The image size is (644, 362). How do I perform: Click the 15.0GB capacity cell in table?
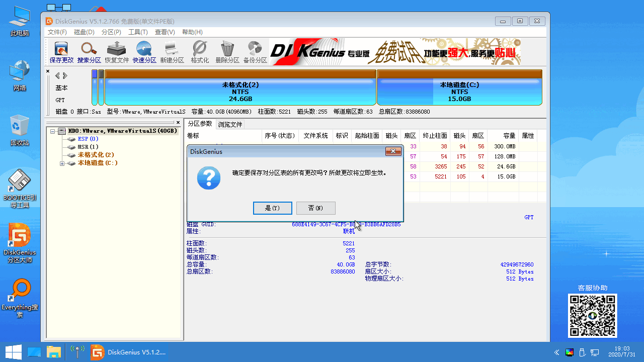point(506,176)
